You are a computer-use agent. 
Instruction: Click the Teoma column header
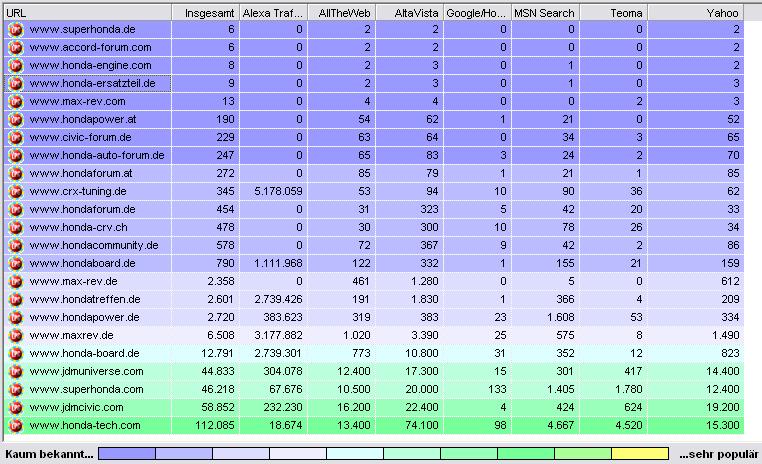[613, 11]
